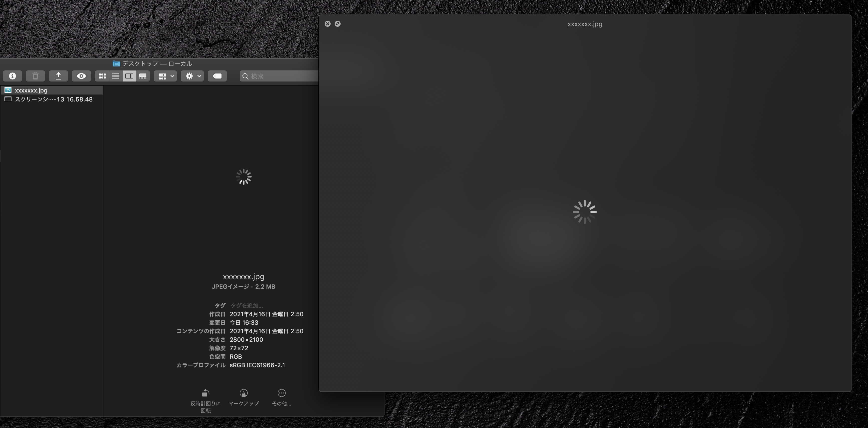Open the Share toolbar button

click(x=58, y=76)
